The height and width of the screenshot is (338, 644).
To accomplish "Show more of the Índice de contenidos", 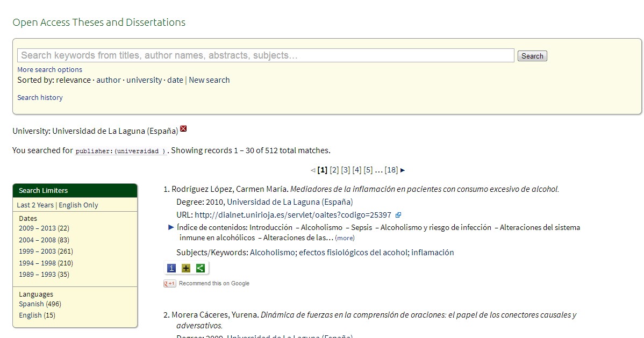I will (345, 238).
